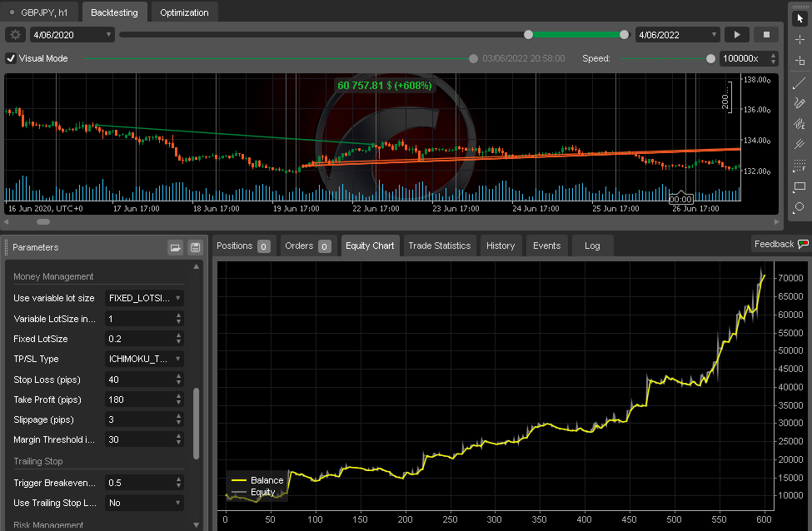The height and width of the screenshot is (531, 812).
Task: Click the Speed slider handle
Action: coord(711,58)
